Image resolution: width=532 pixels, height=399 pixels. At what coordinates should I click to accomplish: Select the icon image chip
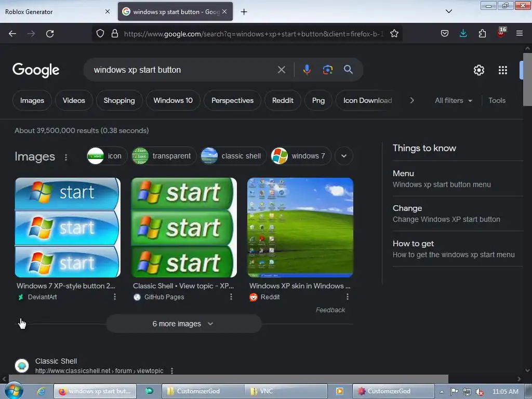coord(107,156)
